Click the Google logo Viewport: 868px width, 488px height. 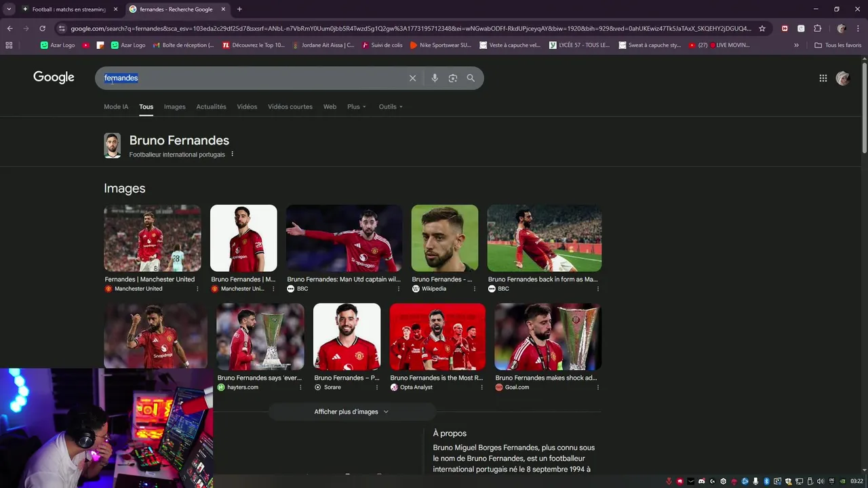click(x=54, y=77)
